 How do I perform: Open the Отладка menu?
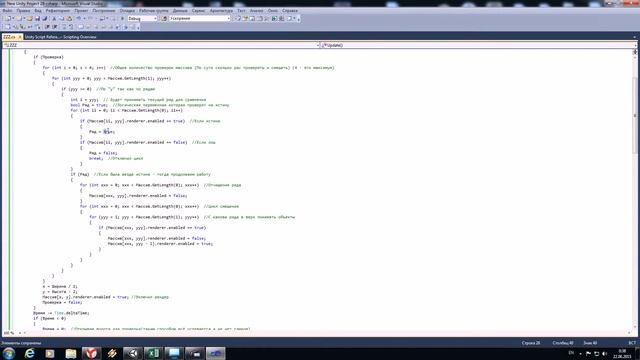tap(127, 11)
